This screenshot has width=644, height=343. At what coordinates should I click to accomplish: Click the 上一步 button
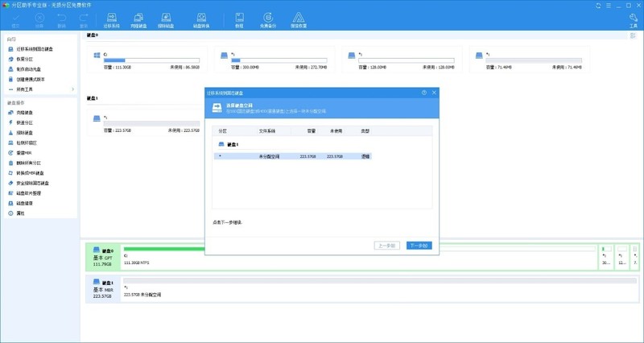tap(387, 246)
